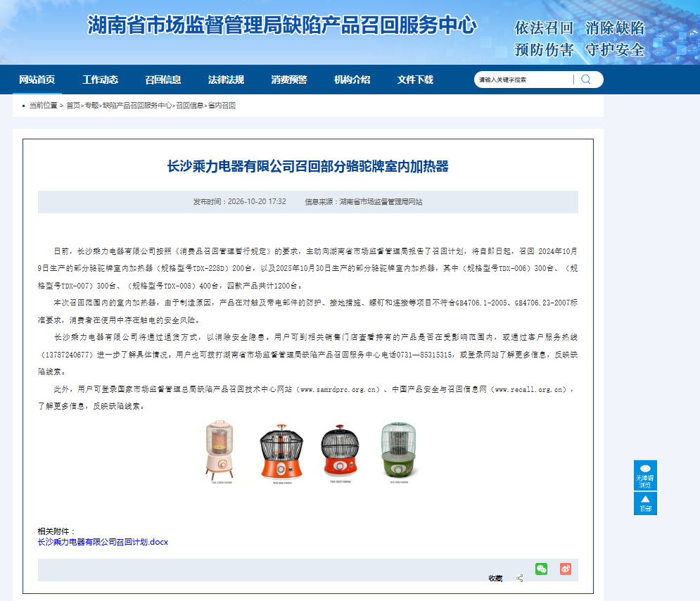Click the 相关附件 label
The height and width of the screenshot is (601, 700).
coord(56,531)
